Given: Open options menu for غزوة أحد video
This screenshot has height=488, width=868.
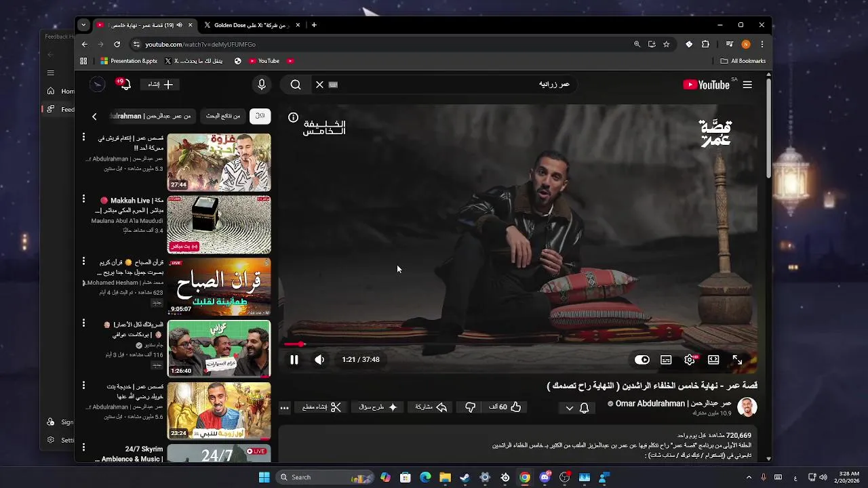Looking at the screenshot, I should pyautogui.click(x=84, y=138).
